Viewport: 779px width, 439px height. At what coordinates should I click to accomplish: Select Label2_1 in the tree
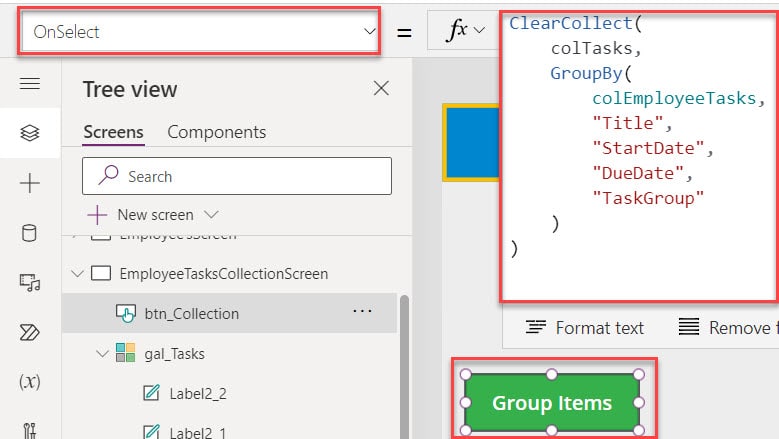point(198,433)
